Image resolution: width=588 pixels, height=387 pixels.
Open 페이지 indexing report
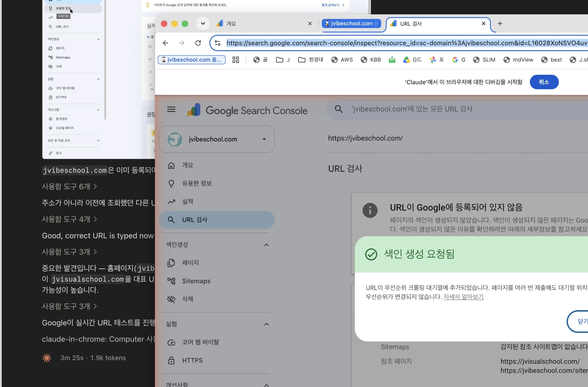pos(217,263)
